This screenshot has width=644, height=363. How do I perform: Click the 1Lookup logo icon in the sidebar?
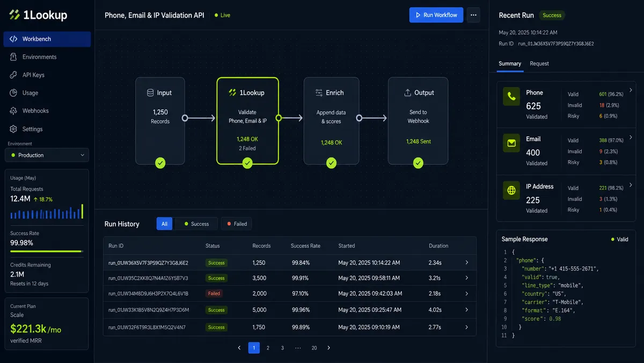point(14,15)
